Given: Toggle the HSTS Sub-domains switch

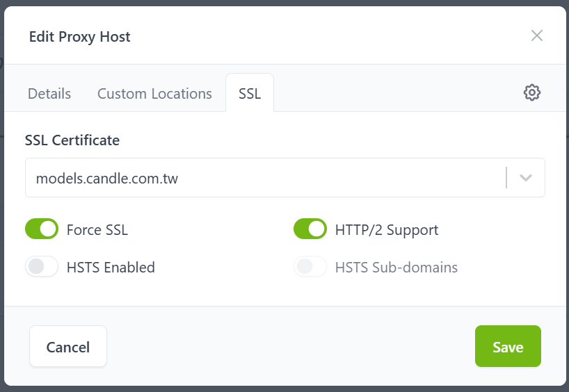Looking at the screenshot, I should tap(310, 267).
